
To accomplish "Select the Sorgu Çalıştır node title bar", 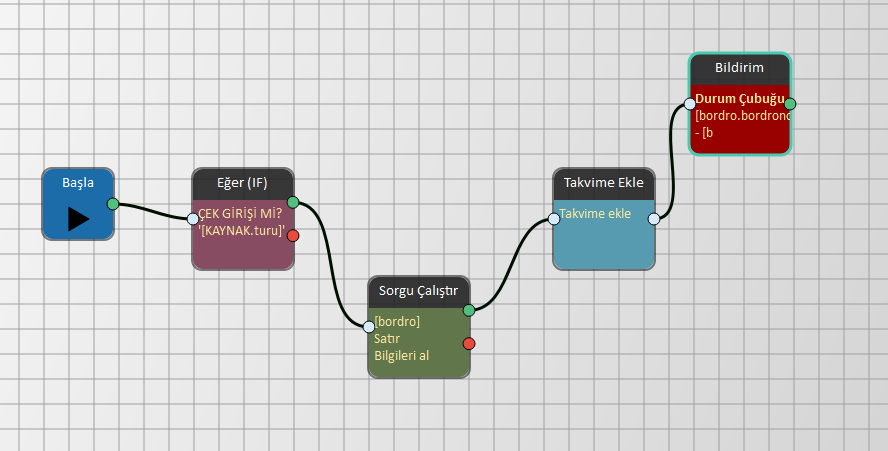I will click(418, 291).
